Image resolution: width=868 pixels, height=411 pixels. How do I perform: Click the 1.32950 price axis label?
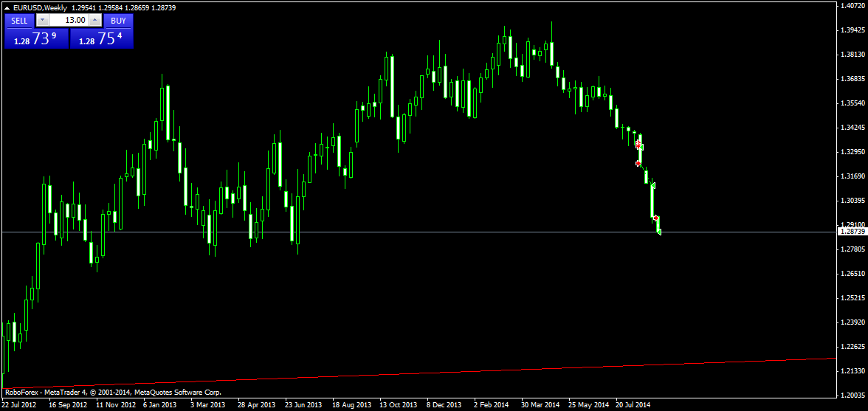point(852,151)
